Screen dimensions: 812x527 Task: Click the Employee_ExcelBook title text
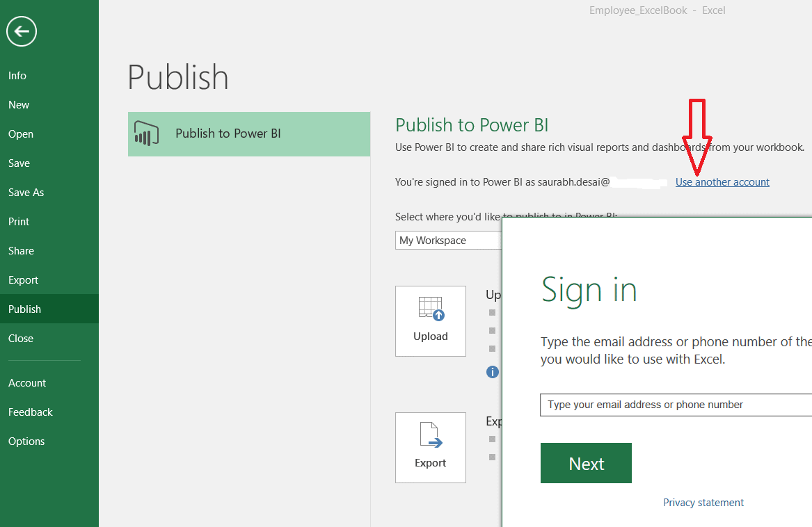coord(638,10)
